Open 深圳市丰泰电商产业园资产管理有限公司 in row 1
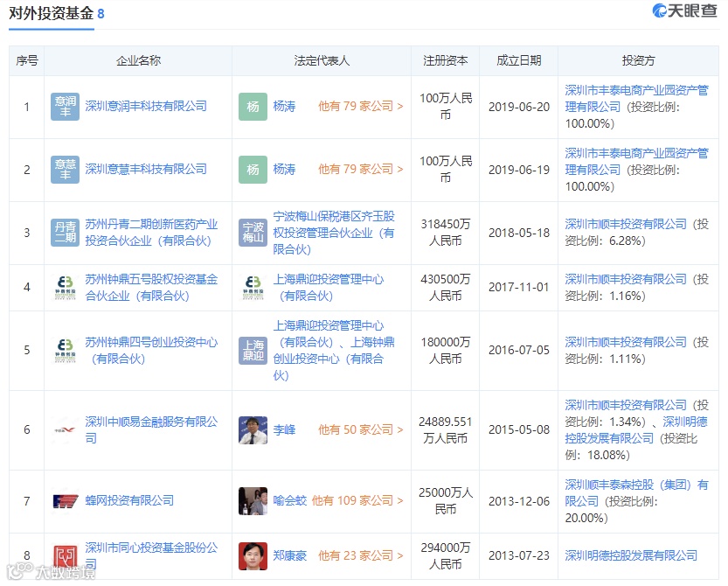728x586 pixels. (636, 98)
